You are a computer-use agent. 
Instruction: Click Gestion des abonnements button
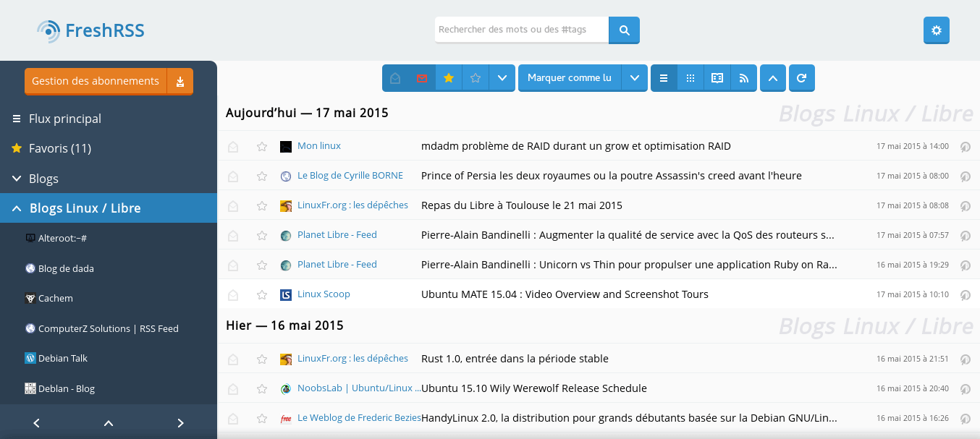click(96, 81)
